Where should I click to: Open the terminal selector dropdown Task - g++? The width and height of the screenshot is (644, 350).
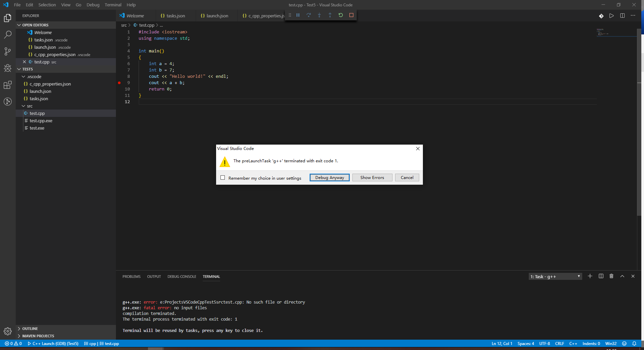tap(555, 277)
